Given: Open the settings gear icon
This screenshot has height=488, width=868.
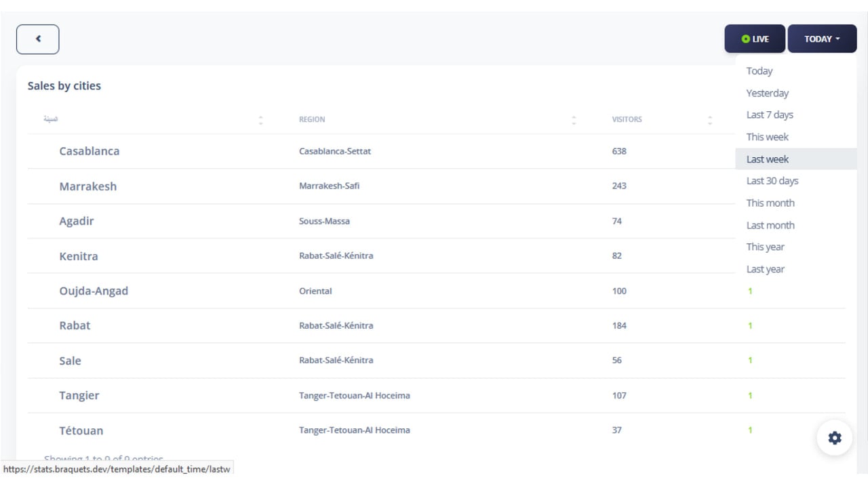Looking at the screenshot, I should pyautogui.click(x=835, y=438).
